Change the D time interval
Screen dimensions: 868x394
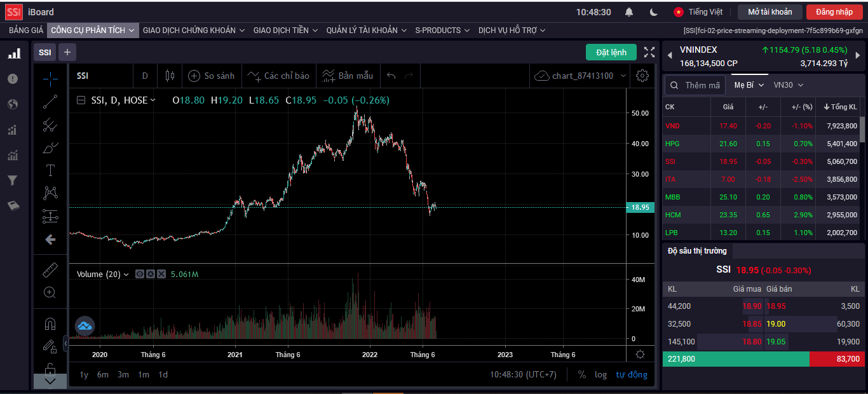tap(145, 76)
